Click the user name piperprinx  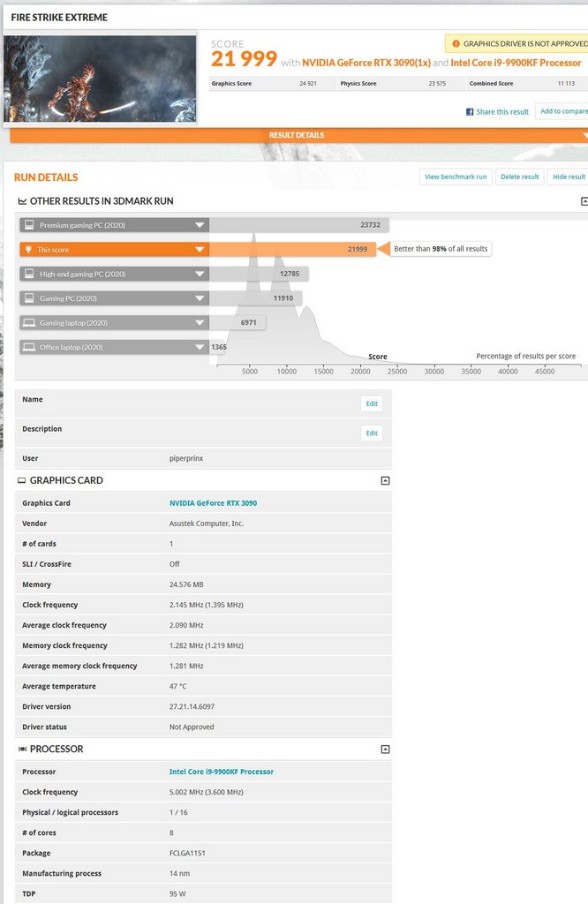(x=186, y=458)
